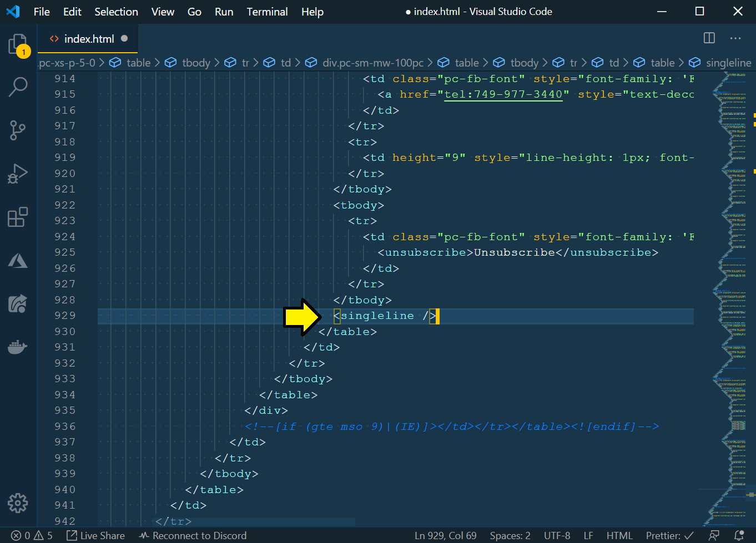Go to line via Ln 929, Col 69
Image resolution: width=756 pixels, height=543 pixels.
tap(445, 536)
